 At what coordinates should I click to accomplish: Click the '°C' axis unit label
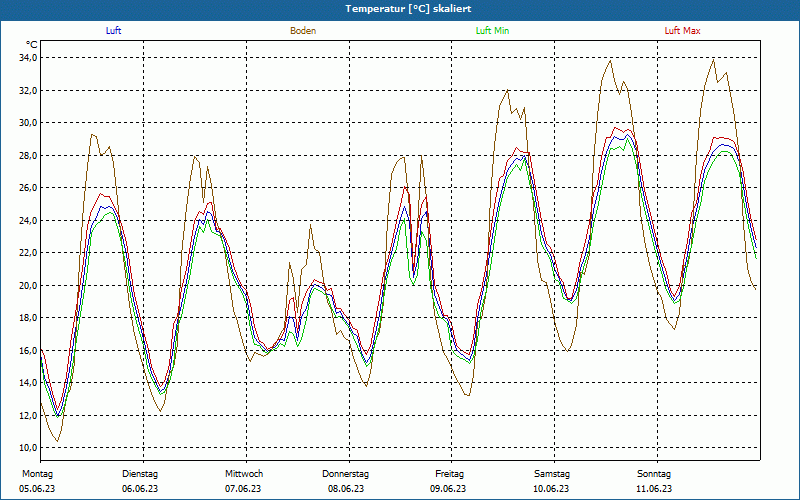[31, 45]
